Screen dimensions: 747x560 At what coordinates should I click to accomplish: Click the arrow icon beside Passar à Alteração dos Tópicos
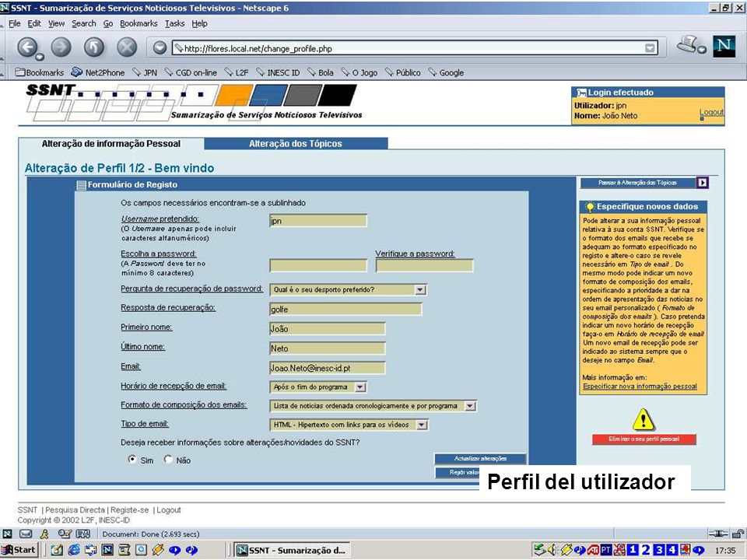pyautogui.click(x=702, y=182)
